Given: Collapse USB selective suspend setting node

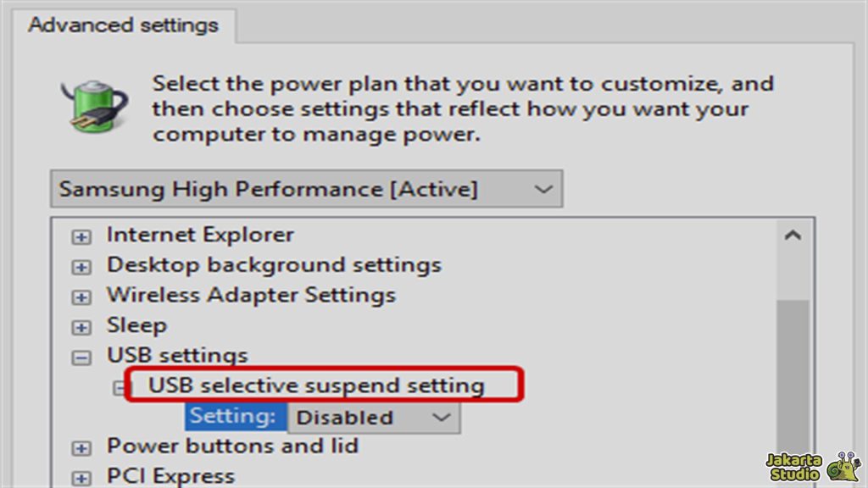Looking at the screenshot, I should pyautogui.click(x=119, y=388).
